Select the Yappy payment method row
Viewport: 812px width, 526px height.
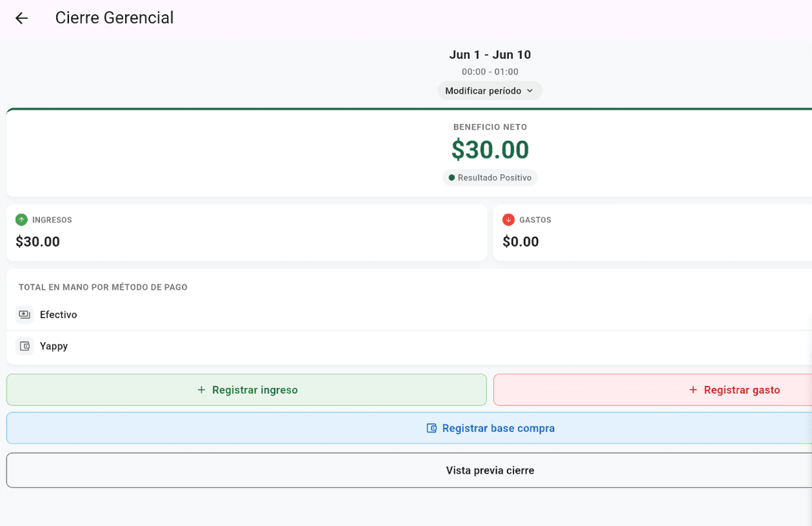click(x=409, y=346)
